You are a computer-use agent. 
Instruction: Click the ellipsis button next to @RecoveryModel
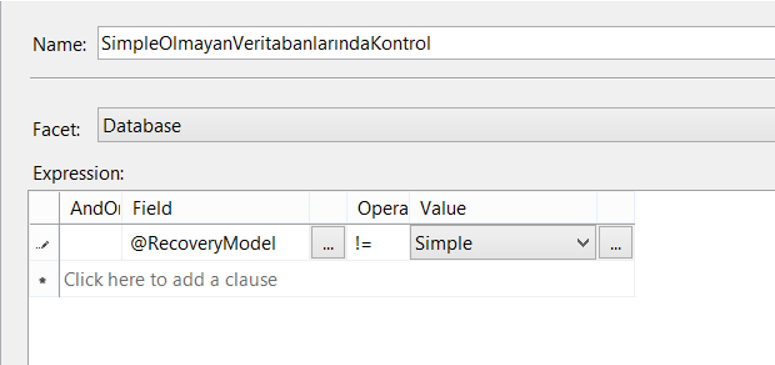pyautogui.click(x=327, y=243)
